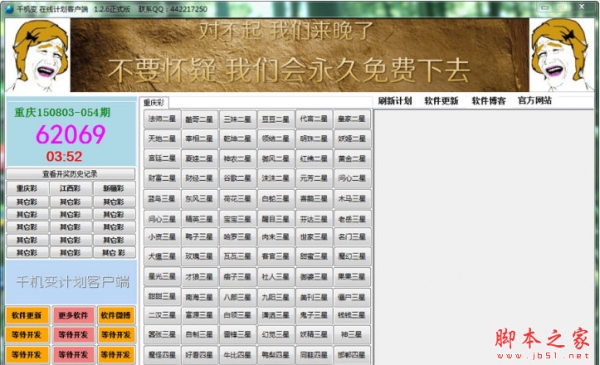Image resolution: width=600 pixels, height=365 pixels.
Task: Open the 星光三星 plan
Action: click(162, 277)
